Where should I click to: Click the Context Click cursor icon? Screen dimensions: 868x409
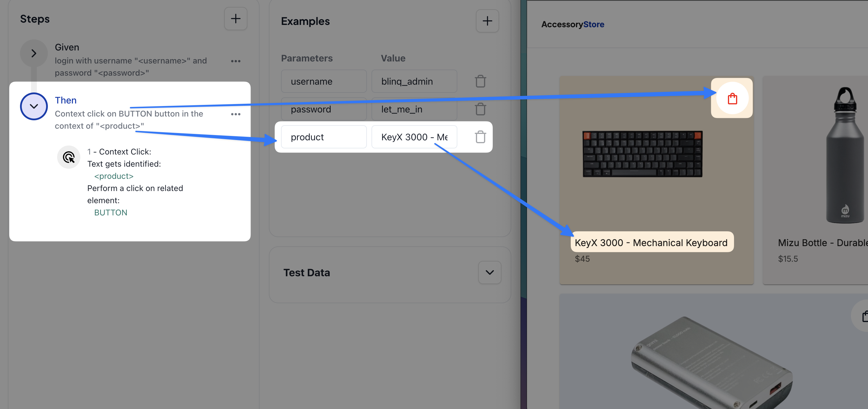click(69, 157)
